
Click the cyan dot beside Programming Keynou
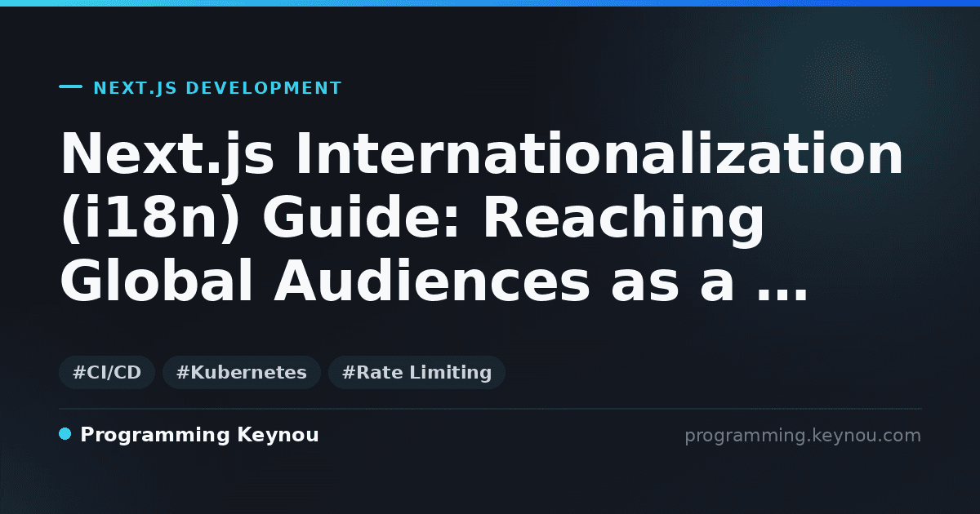[x=65, y=434]
